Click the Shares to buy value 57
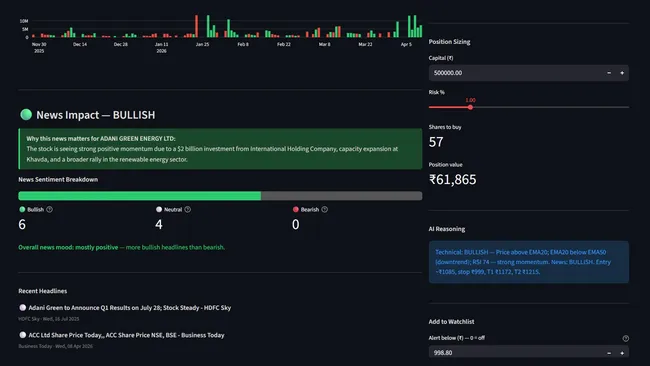The width and height of the screenshot is (650, 366). (x=436, y=142)
